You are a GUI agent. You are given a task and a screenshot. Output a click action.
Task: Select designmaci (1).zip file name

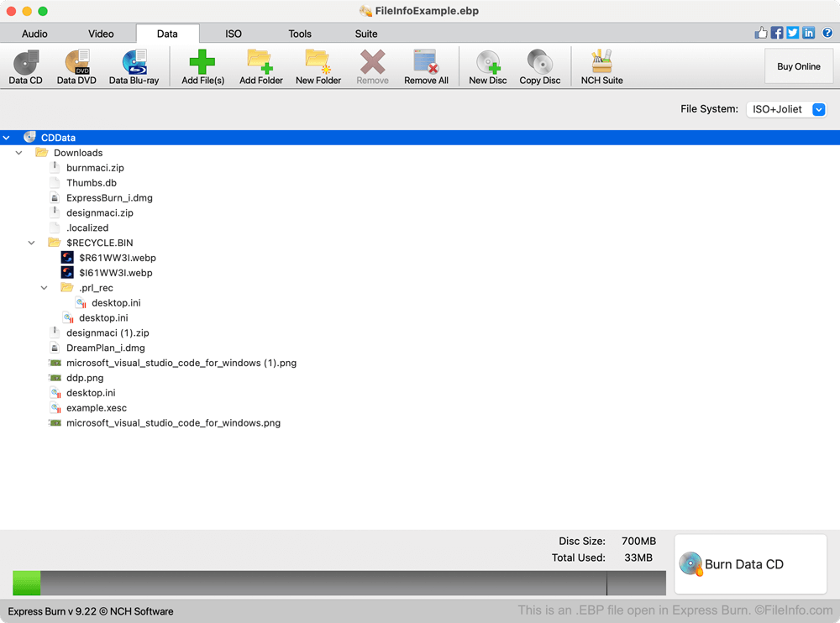click(108, 332)
